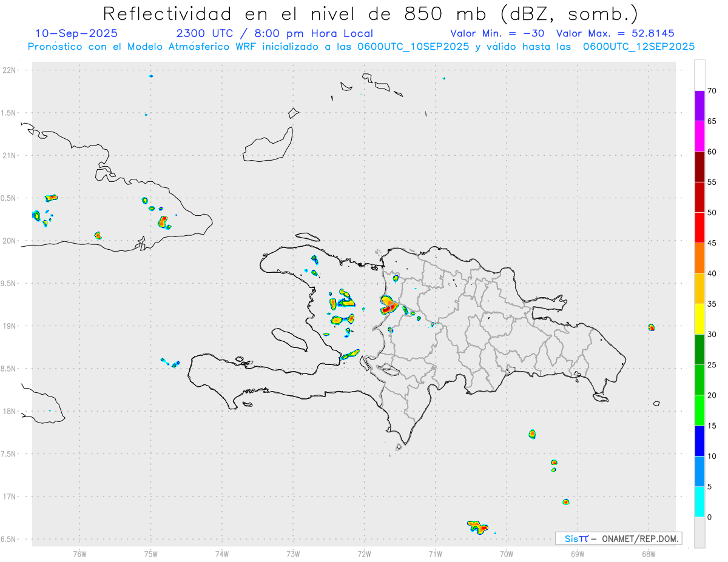Select the bright lime 15–20 dBZ swatch
The width and height of the screenshot is (728, 562).
click(x=699, y=410)
